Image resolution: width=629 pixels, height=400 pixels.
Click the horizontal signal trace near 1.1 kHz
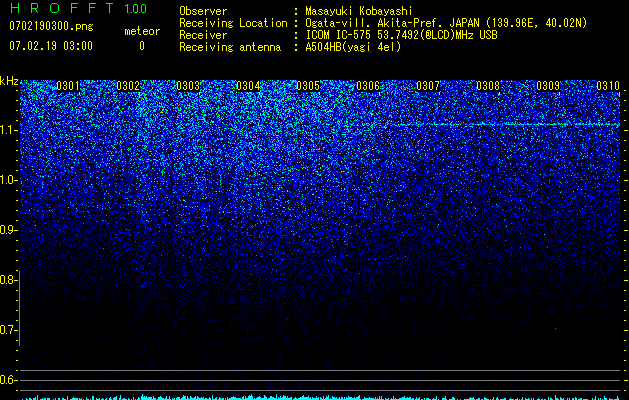503,125
